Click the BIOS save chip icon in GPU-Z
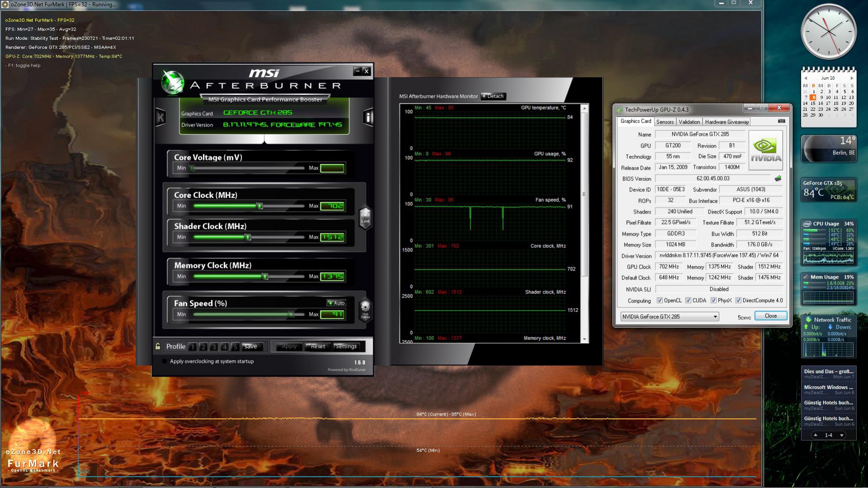868x488 pixels. coord(778,178)
